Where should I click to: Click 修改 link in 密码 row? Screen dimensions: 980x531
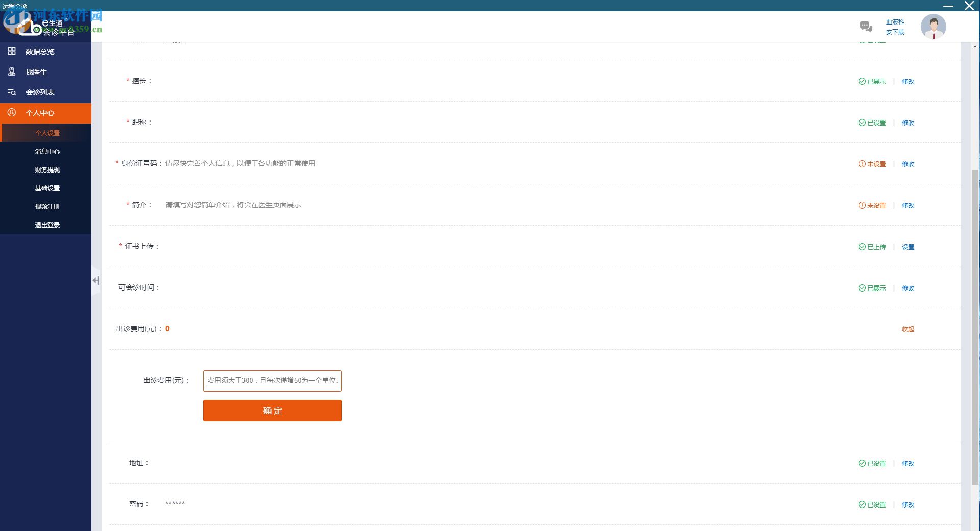coord(908,504)
